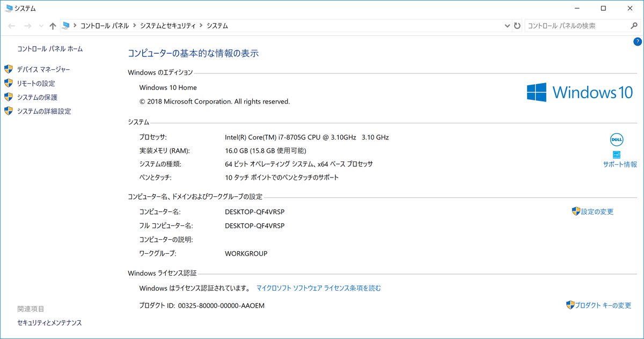644x339 pixels.
Task: Click the Windows 10 logo
Action: click(x=580, y=92)
